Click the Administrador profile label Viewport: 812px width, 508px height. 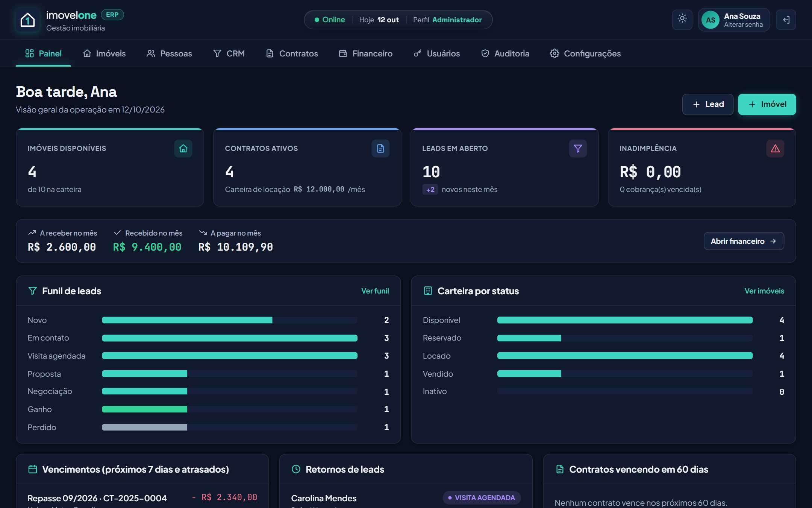pyautogui.click(x=457, y=20)
